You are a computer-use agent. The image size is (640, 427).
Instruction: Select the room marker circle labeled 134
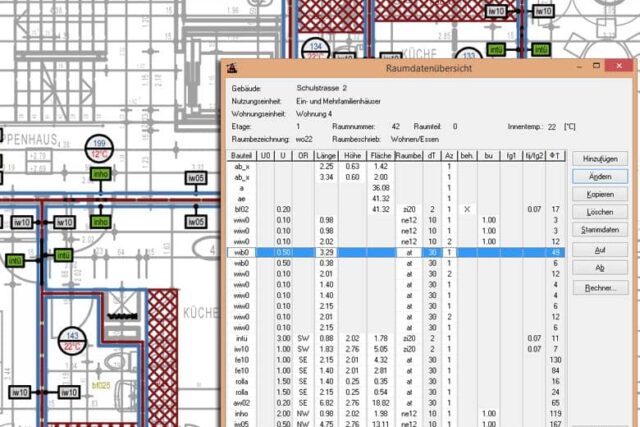[x=316, y=49]
